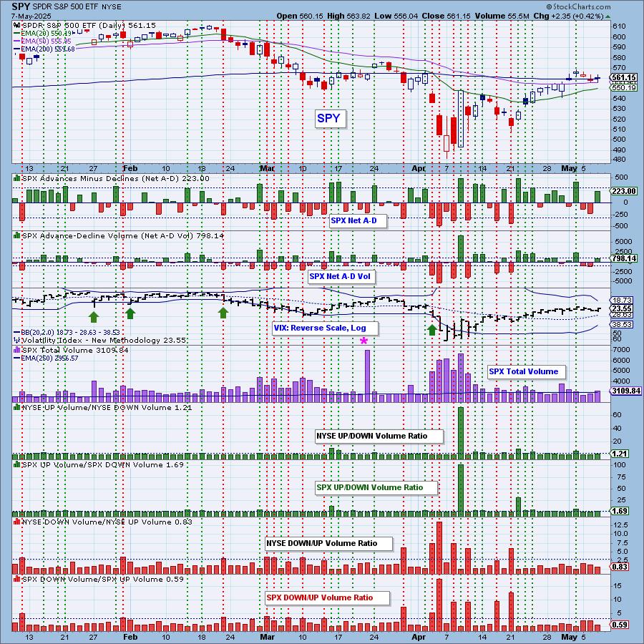
Task: Click the 0.59 ratio flag on right axis
Action: coord(620,625)
